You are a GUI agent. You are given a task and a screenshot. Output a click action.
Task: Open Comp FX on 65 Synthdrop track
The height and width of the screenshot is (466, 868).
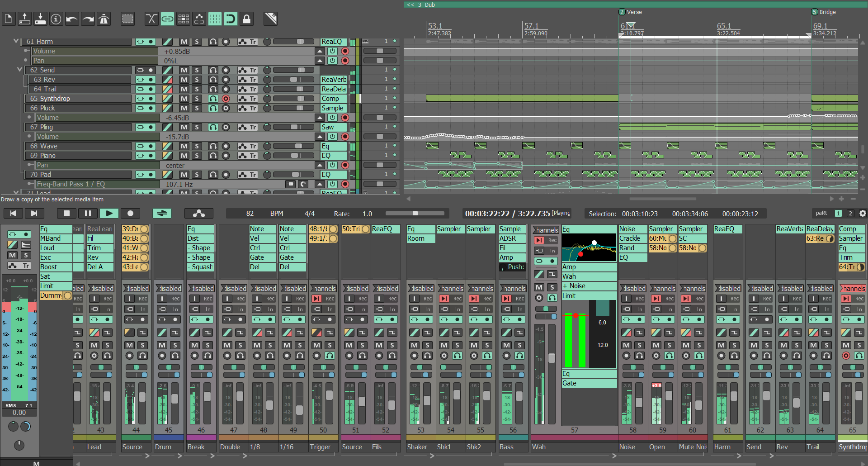click(x=334, y=99)
